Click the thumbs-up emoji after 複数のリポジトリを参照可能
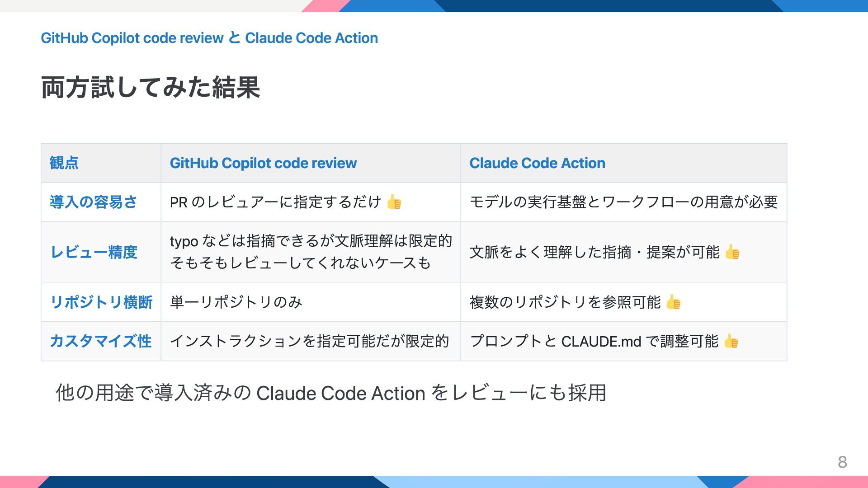Image resolution: width=868 pixels, height=488 pixels. [673, 302]
